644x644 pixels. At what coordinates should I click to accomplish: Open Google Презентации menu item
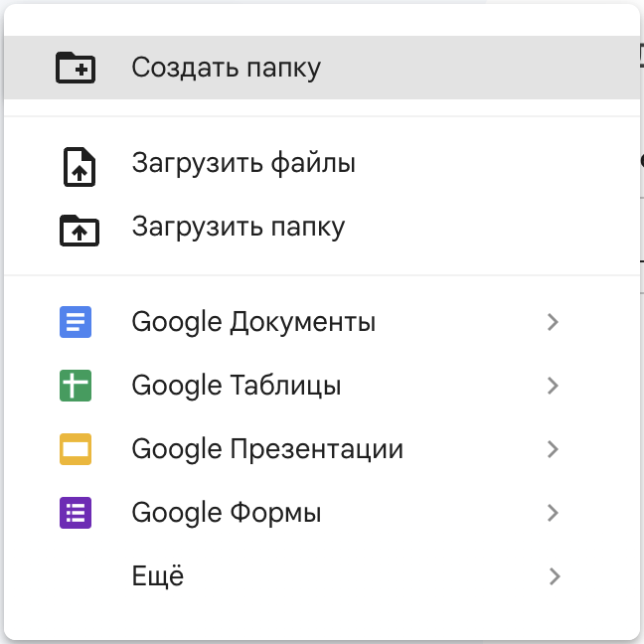[x=322, y=449]
